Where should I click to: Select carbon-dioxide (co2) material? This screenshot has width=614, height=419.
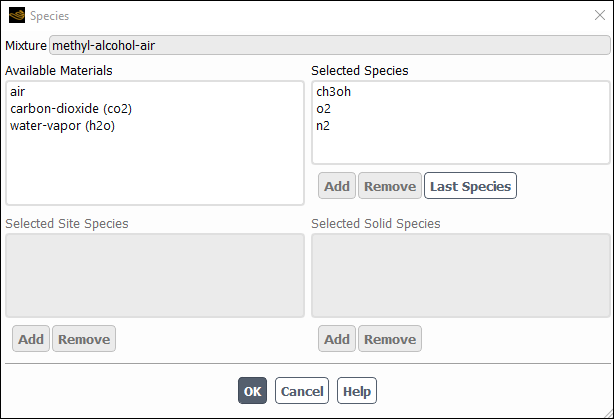coord(63,109)
